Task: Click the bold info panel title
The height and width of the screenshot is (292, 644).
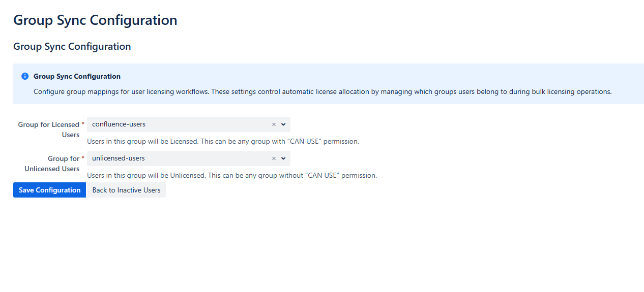Action: pyautogui.click(x=77, y=76)
